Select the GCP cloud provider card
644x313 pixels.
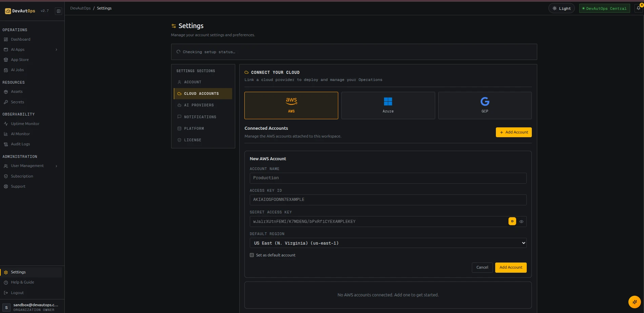(485, 105)
